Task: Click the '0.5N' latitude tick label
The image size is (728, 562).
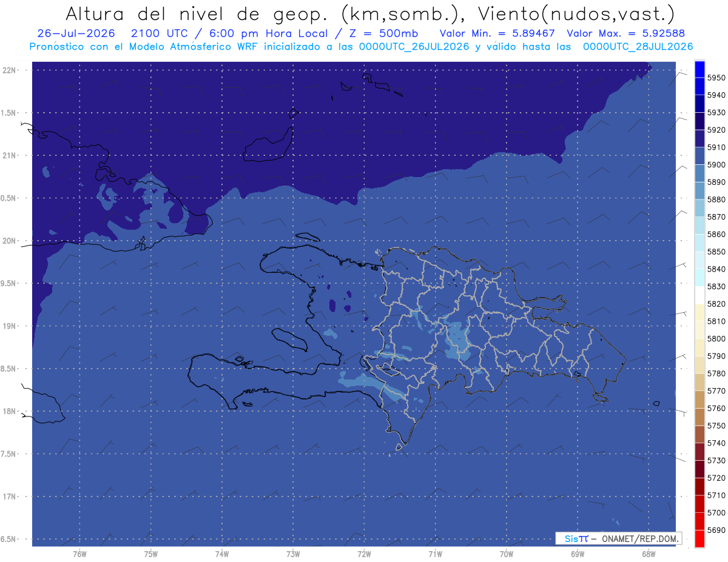Action: [x=9, y=198]
